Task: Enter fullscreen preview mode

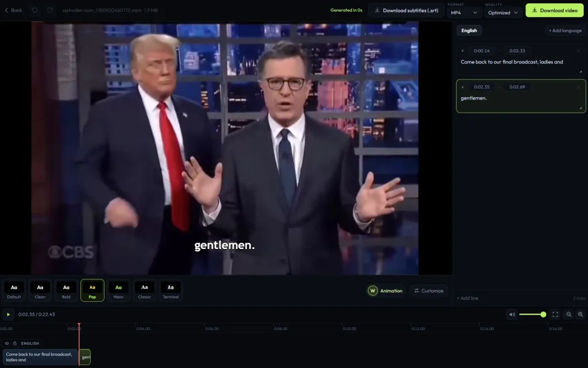Action: click(555, 315)
